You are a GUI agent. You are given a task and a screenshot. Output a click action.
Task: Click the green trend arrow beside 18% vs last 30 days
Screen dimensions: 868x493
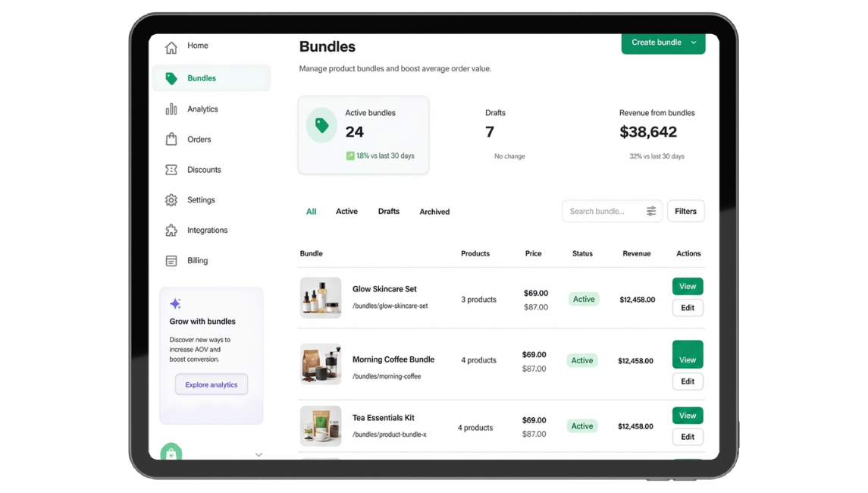coord(350,156)
